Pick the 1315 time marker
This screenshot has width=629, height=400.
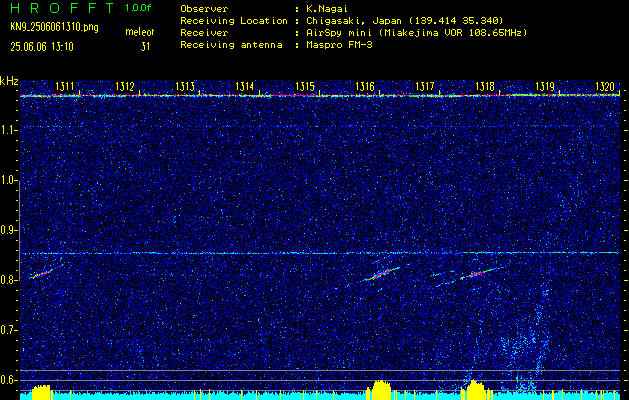pos(305,86)
